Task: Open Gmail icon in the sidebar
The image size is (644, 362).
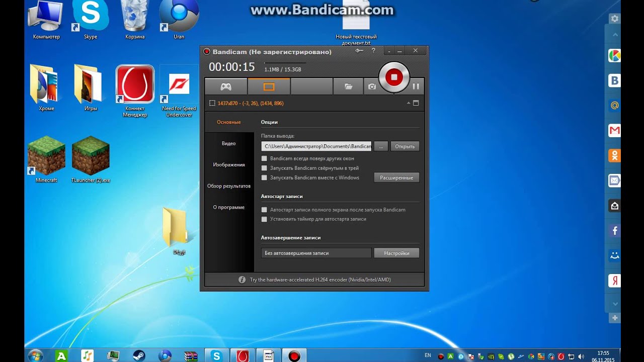Action: pos(614,131)
